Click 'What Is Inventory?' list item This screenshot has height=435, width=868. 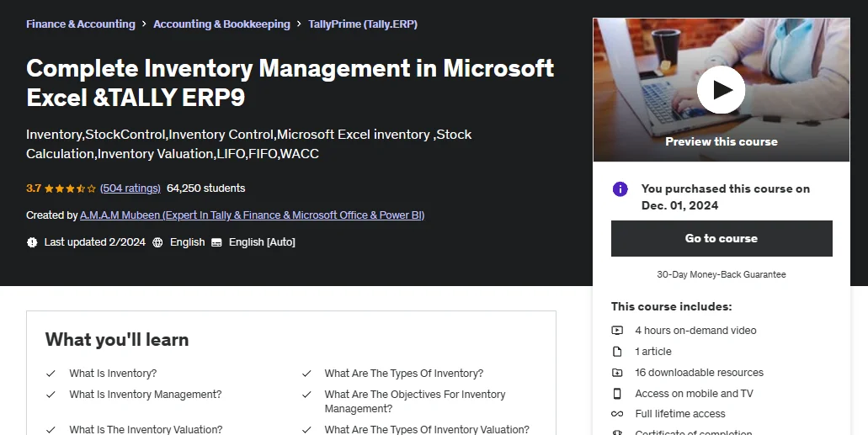(x=113, y=374)
